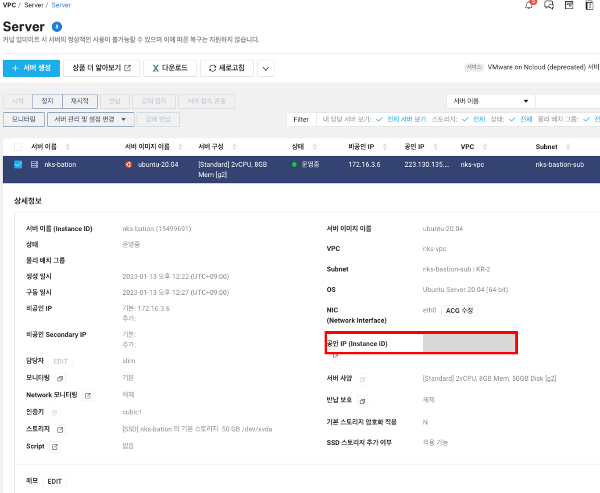
Task: Open the 서버 이름 search type dropdown
Action: [x=491, y=101]
